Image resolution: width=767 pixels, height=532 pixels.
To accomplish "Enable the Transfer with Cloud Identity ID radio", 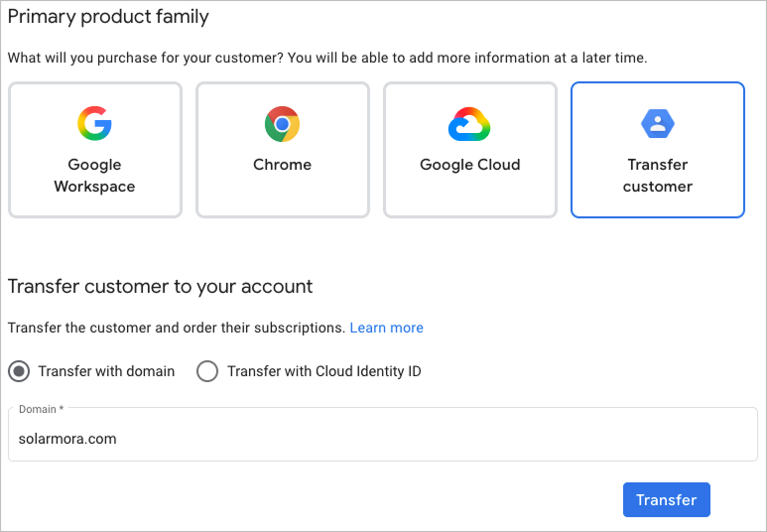I will [x=207, y=371].
